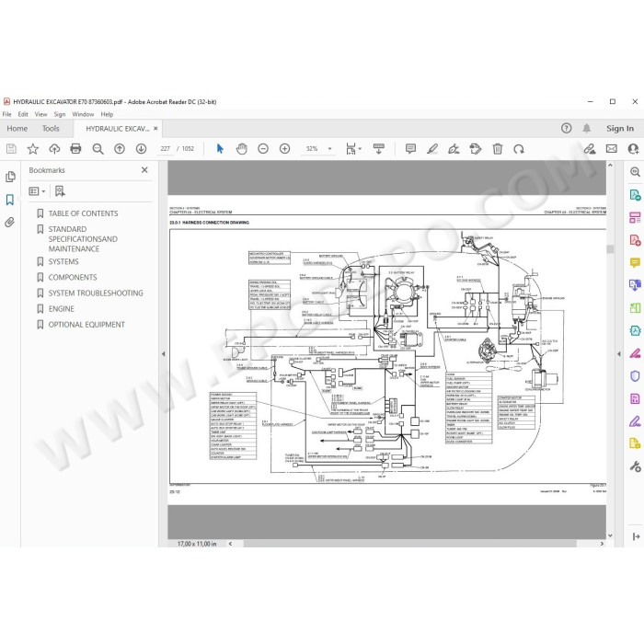Open notifications bell icon
644x644 pixels.
click(587, 129)
